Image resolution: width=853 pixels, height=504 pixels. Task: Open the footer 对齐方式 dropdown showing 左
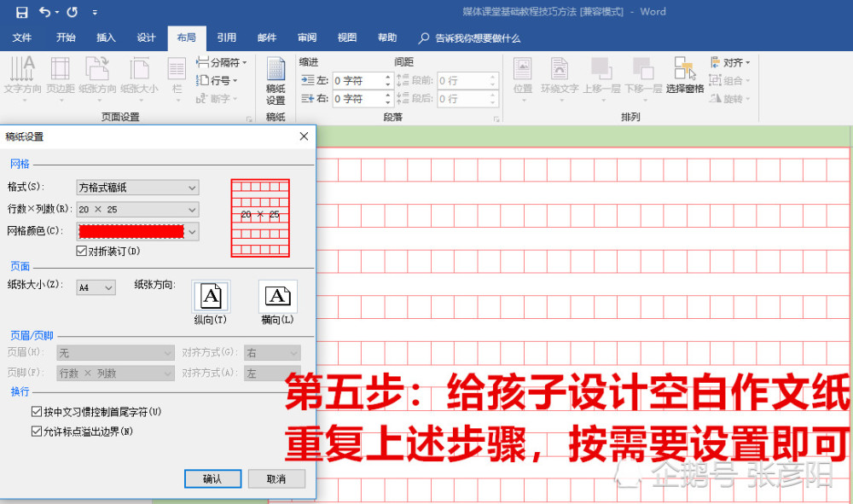click(272, 373)
